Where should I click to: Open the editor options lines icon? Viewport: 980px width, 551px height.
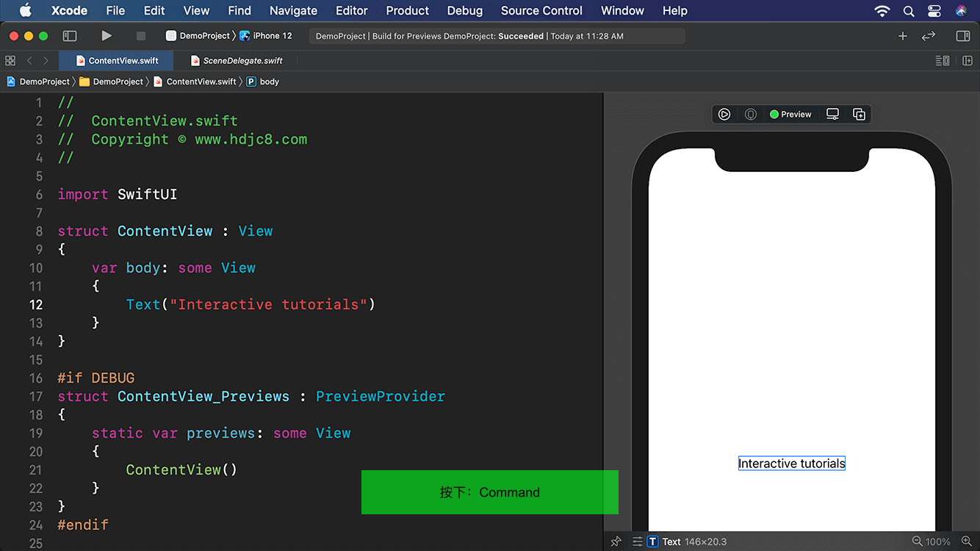[943, 61]
